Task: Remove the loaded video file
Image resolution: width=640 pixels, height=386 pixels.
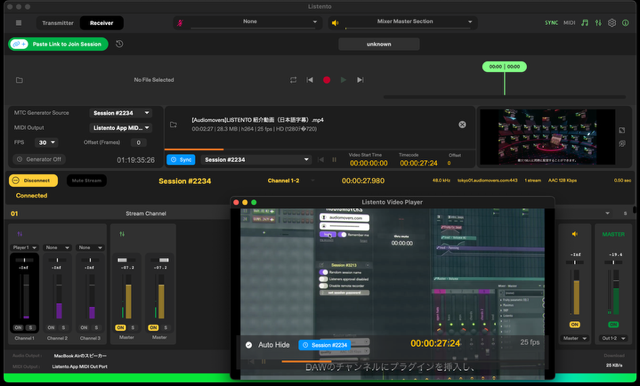Action: pyautogui.click(x=462, y=124)
